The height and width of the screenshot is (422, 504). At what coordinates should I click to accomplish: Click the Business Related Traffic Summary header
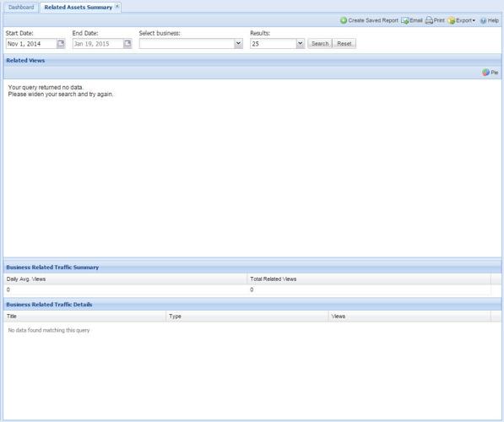[x=252, y=267]
